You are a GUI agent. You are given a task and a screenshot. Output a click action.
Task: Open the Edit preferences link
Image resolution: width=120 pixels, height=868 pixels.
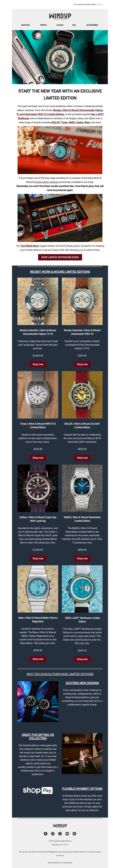click(54, 863)
